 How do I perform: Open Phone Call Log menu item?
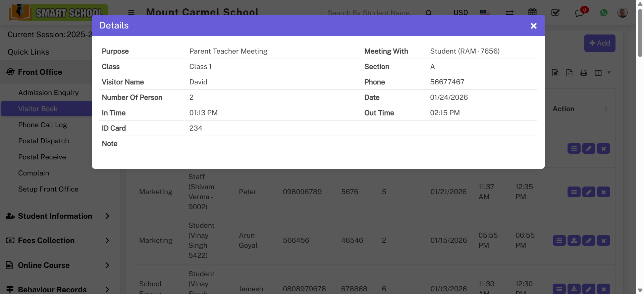(x=43, y=125)
